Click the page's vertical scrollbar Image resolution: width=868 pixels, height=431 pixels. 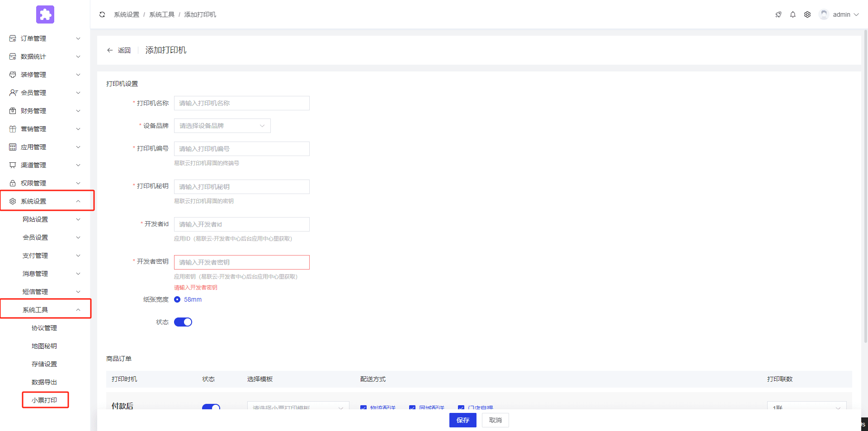click(x=865, y=181)
